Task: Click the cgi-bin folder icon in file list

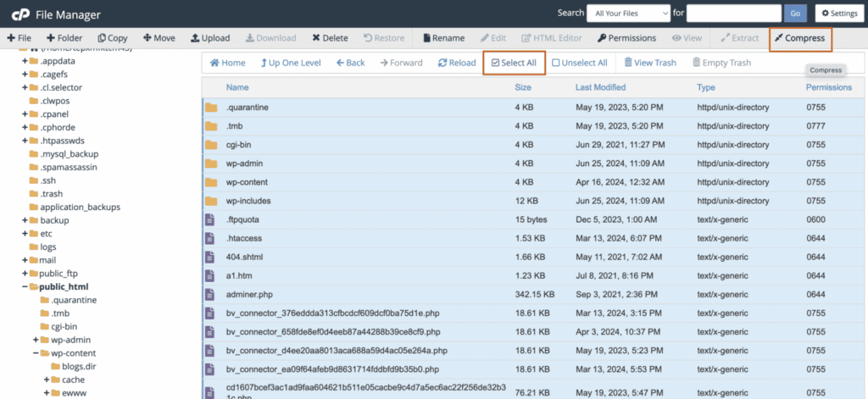Action: click(x=211, y=145)
